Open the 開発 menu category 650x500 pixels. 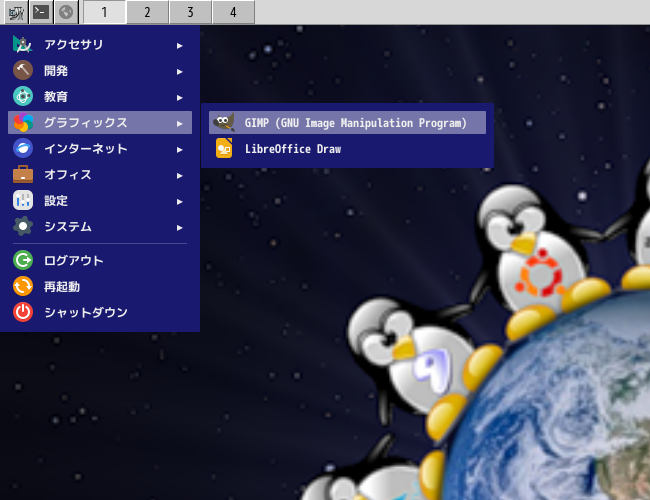click(x=100, y=71)
